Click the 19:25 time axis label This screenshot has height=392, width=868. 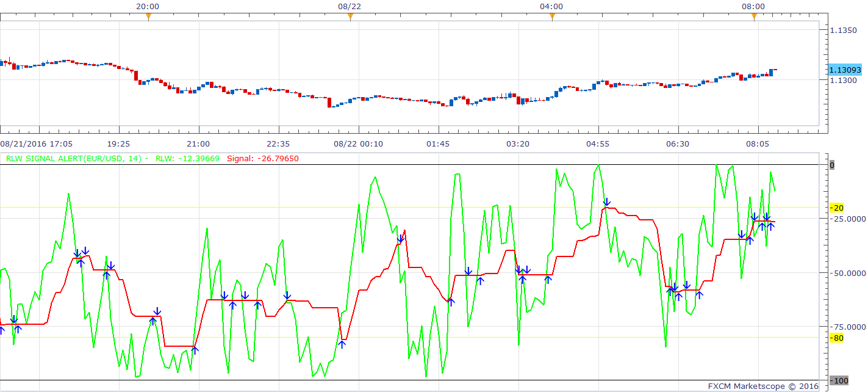(118, 143)
